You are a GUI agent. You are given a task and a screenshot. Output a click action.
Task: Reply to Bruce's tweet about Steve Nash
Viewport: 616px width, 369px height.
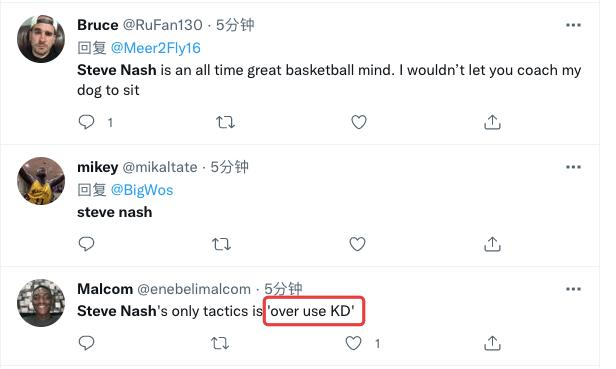pos(86,122)
